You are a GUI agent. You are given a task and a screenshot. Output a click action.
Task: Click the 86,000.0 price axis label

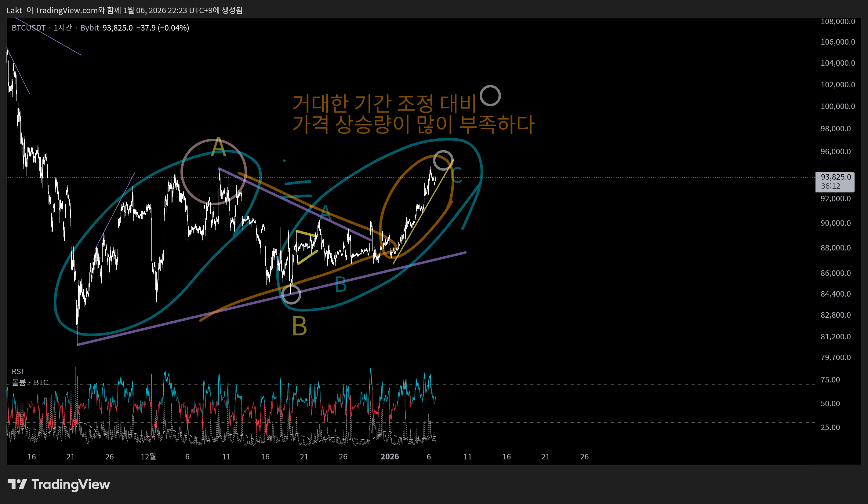coord(836,273)
